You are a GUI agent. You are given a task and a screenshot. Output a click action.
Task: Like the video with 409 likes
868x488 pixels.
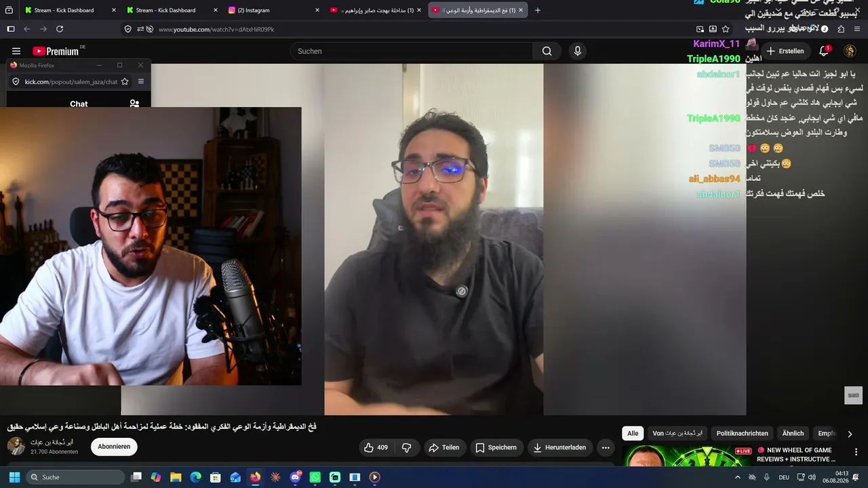376,447
